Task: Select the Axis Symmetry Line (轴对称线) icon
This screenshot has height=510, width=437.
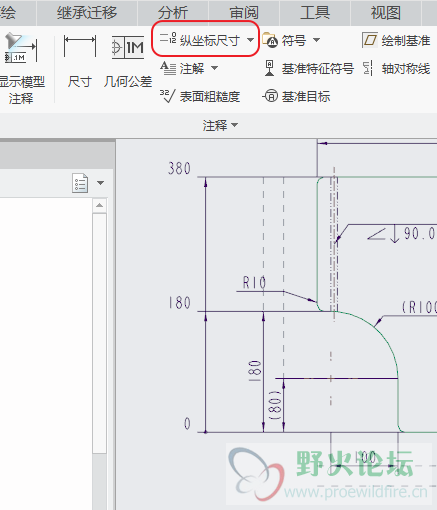Action: tap(368, 68)
